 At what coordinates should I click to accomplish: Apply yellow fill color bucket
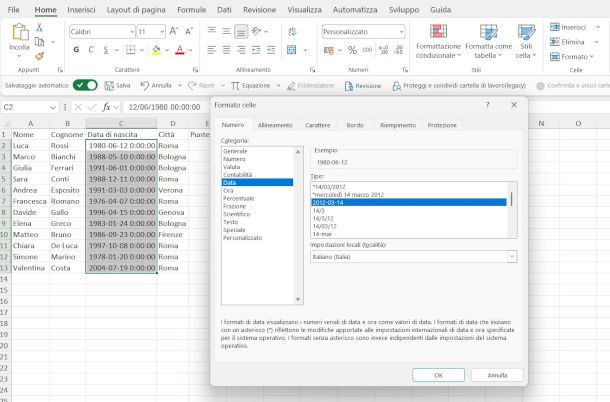click(x=156, y=50)
